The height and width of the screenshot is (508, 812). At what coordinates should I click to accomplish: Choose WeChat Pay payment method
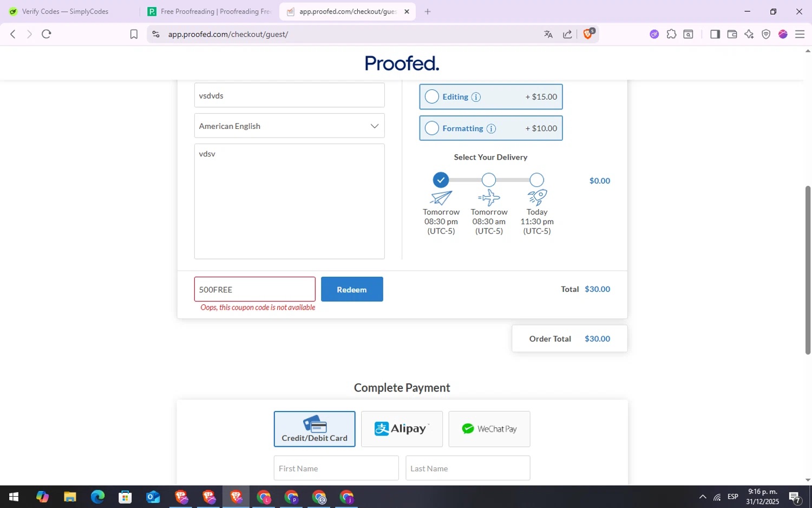point(489,429)
